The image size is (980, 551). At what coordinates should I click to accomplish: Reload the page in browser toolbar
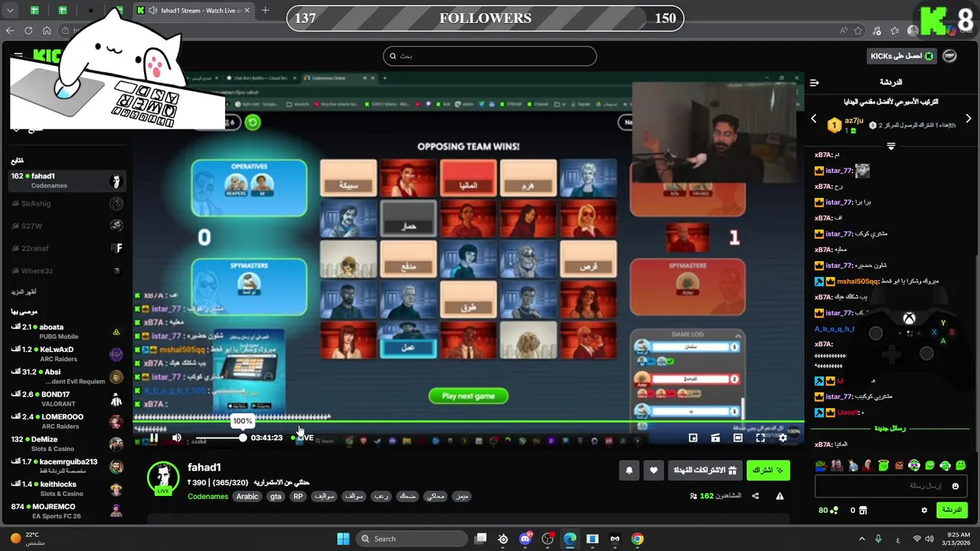(28, 31)
